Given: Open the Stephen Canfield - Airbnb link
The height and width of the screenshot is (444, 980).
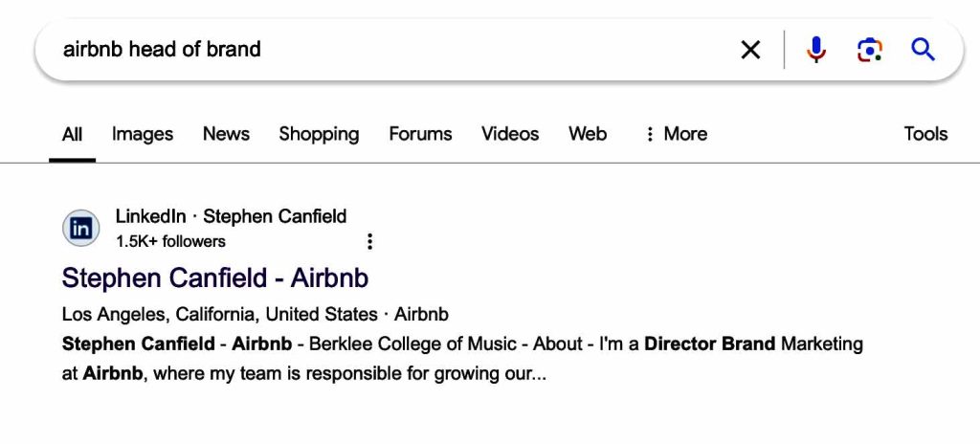Looking at the screenshot, I should [215, 278].
